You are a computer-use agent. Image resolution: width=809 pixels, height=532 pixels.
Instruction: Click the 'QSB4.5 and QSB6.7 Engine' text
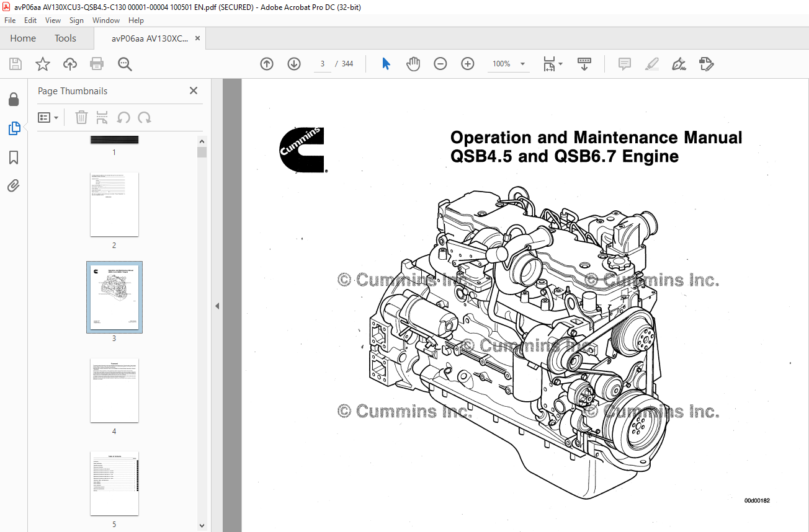pyautogui.click(x=565, y=156)
